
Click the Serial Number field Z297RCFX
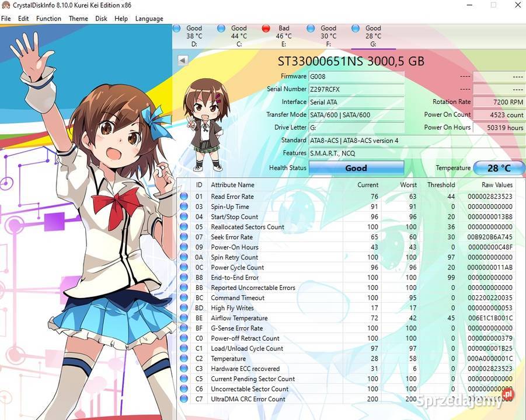coord(356,89)
